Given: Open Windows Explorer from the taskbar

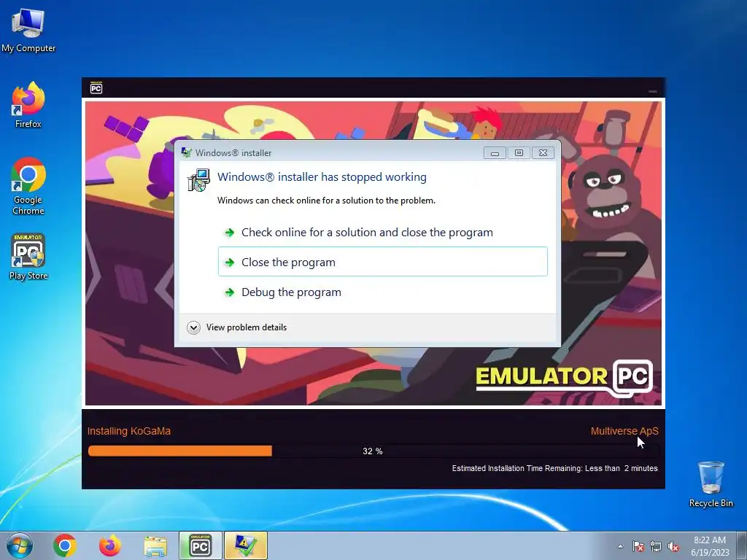Looking at the screenshot, I should [155, 546].
